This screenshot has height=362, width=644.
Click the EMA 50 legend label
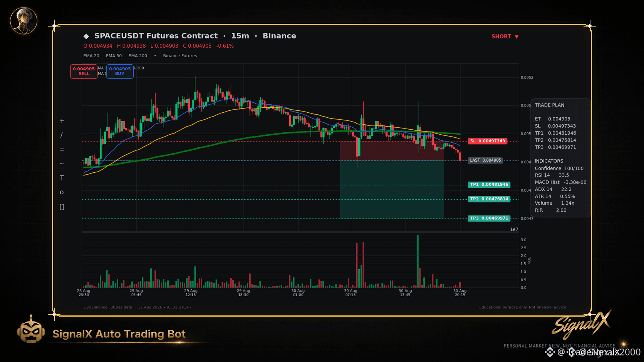114,56
